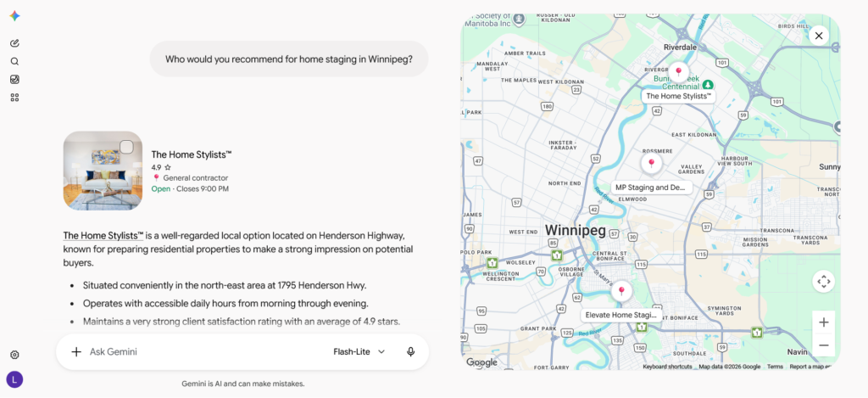
Task: Zoom in the map with plus button
Action: pyautogui.click(x=823, y=322)
